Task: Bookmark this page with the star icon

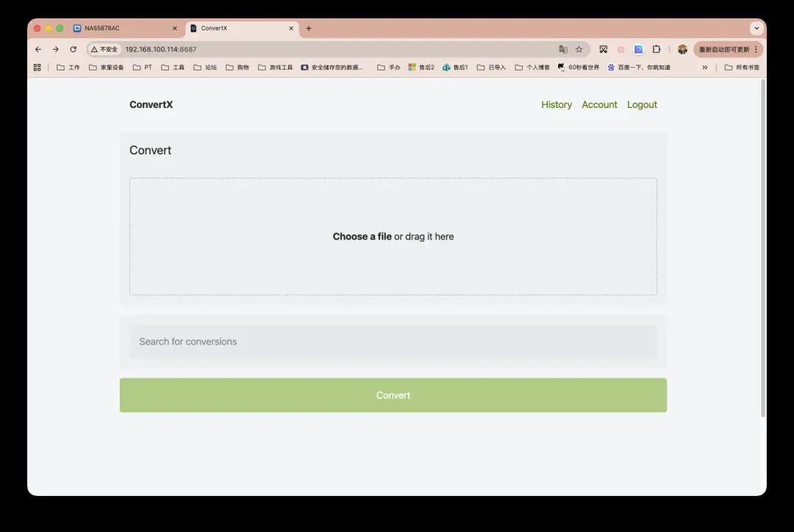Action: 579,49
